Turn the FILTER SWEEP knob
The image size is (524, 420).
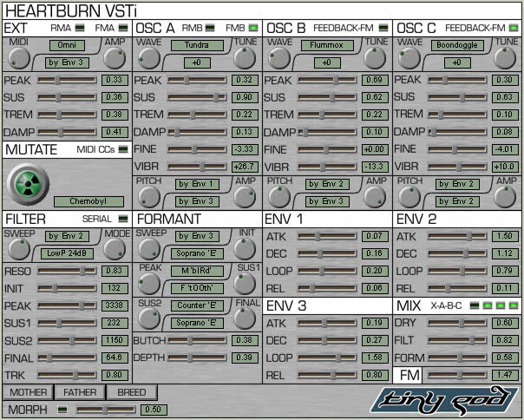[19, 249]
